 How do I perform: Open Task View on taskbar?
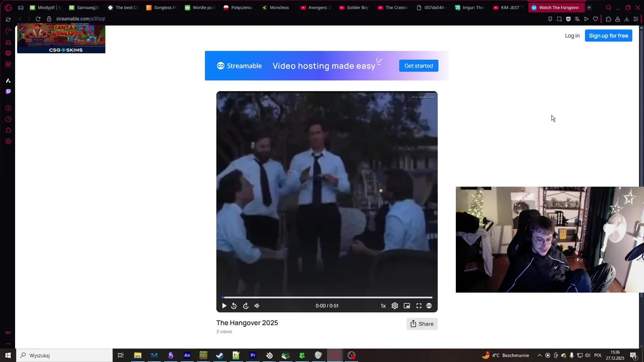click(121, 355)
